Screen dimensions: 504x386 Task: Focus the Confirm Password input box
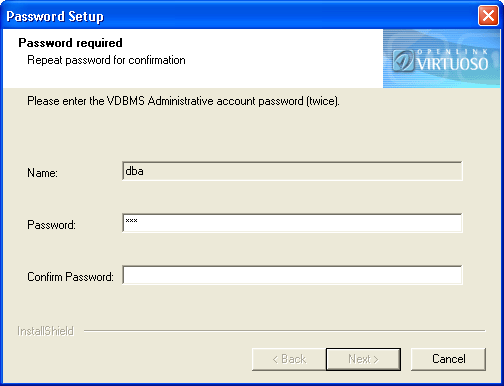tap(292, 275)
